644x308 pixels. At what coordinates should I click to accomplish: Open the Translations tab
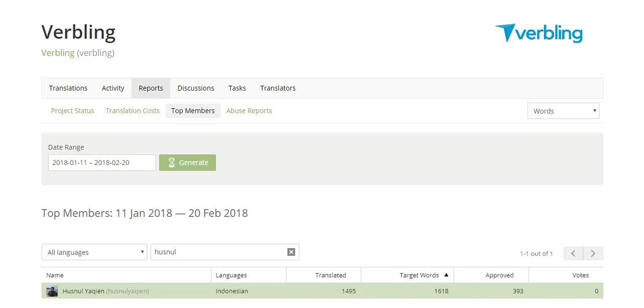68,88
